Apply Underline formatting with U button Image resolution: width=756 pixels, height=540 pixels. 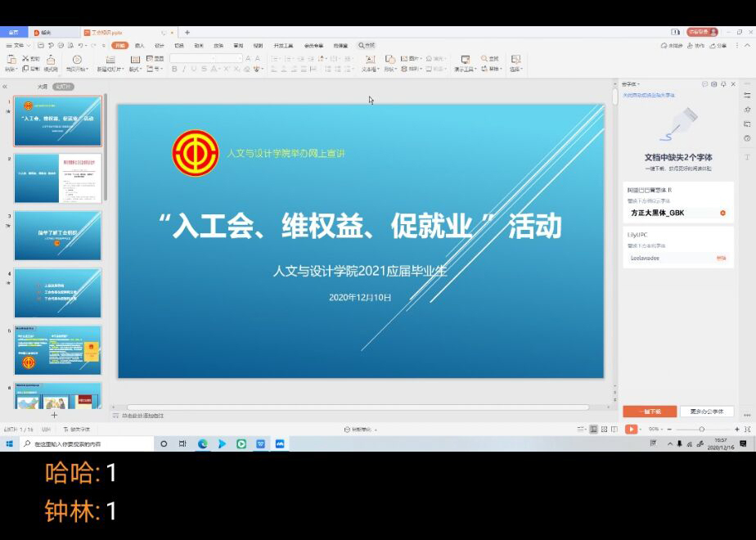[194, 70]
